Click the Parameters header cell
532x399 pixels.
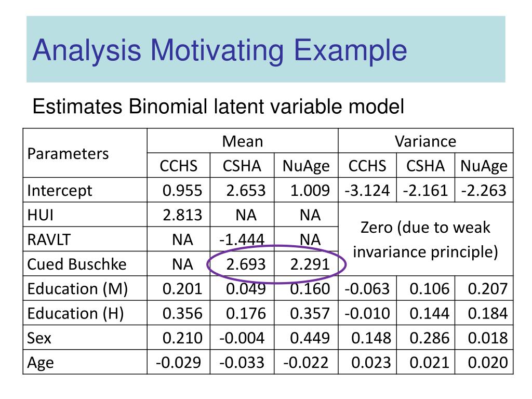tap(68, 154)
